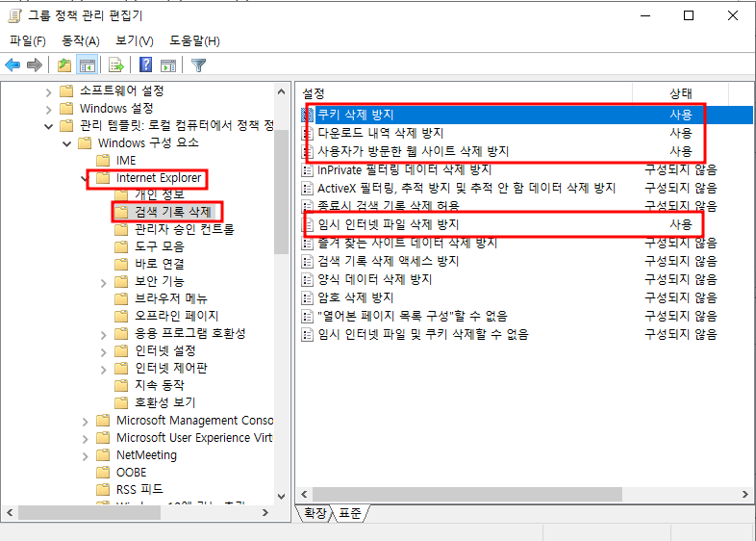Screen dimensions: 756x541
Task: Click the folder icon of 바로 연결
Action: pos(121,264)
